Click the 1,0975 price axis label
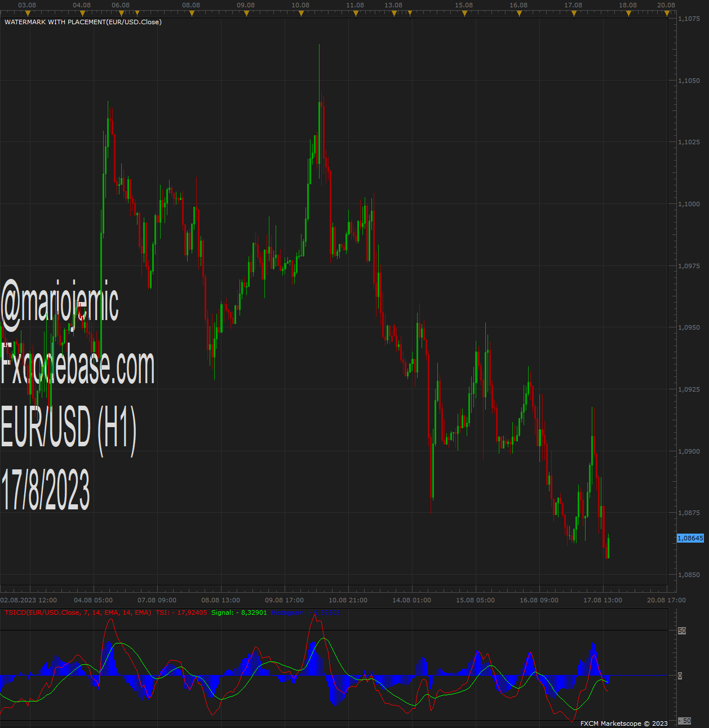709x728 pixels. coord(689,266)
